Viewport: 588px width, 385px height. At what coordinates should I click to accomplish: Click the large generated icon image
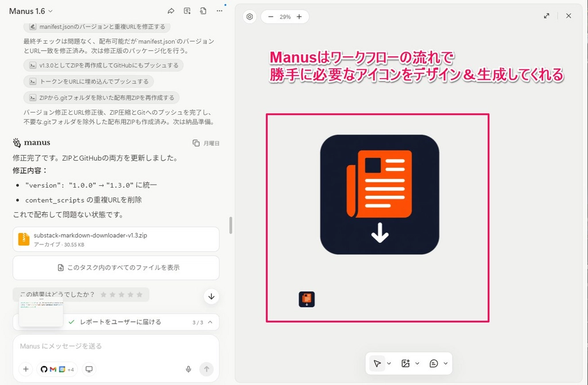[x=380, y=195]
